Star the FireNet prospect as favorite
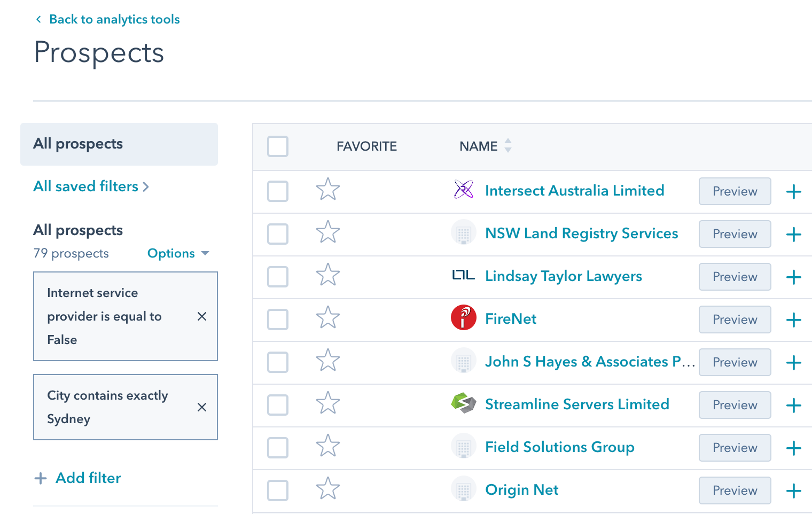The width and height of the screenshot is (812, 514). (x=327, y=318)
